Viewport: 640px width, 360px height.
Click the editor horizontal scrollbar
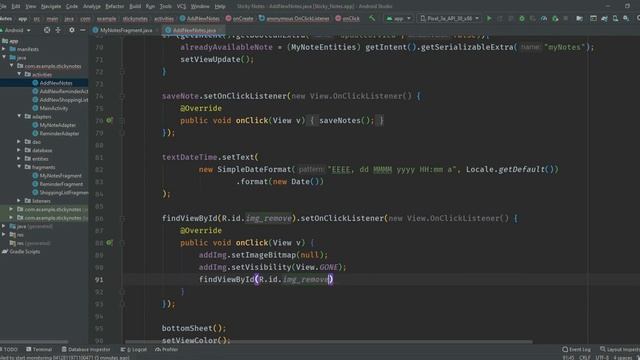point(329,342)
